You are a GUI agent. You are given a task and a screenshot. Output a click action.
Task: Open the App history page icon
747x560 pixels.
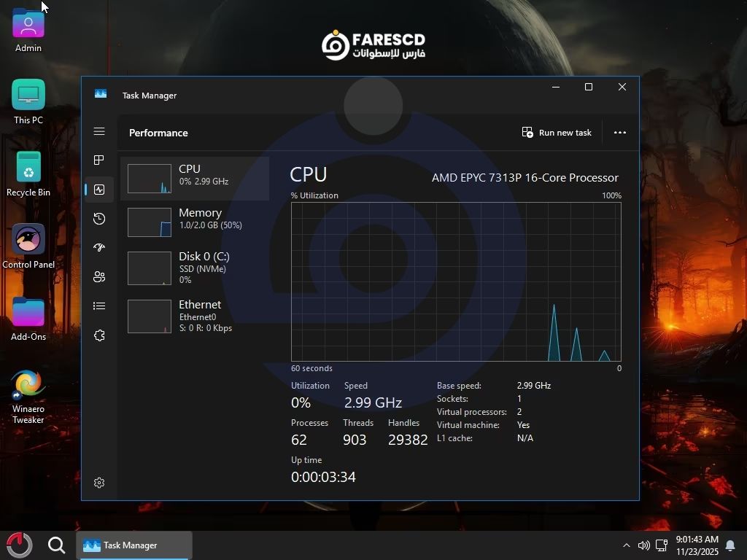pyautogui.click(x=99, y=219)
